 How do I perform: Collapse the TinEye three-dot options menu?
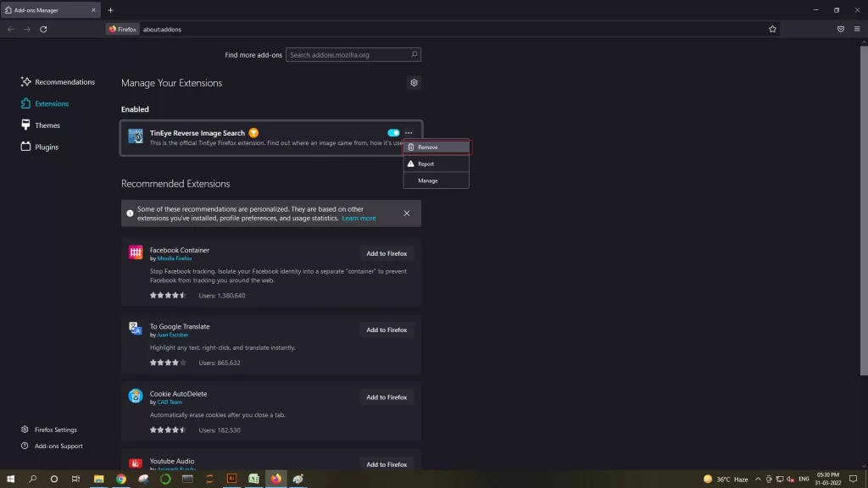(x=409, y=133)
